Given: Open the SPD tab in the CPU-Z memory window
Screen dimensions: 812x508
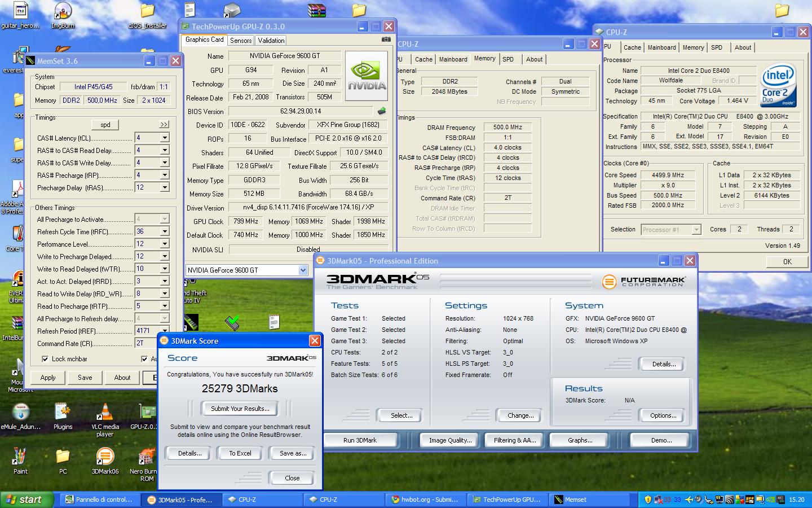Looking at the screenshot, I should [x=508, y=59].
